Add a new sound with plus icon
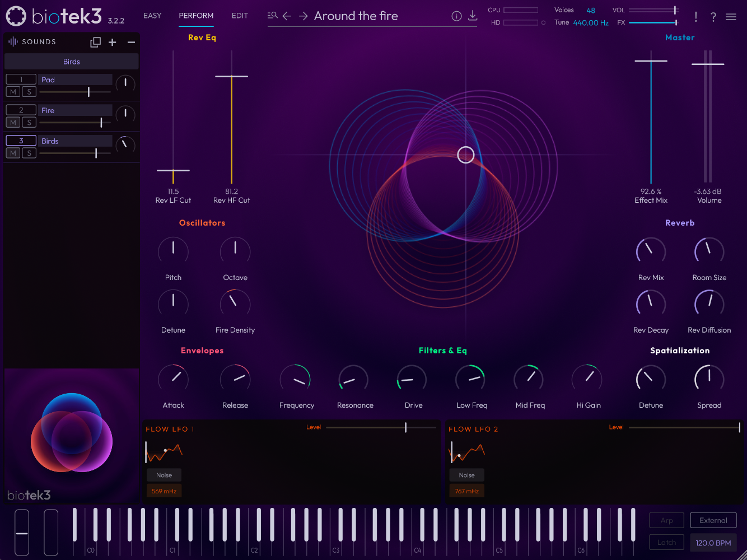This screenshot has height=560, width=747. pos(113,42)
